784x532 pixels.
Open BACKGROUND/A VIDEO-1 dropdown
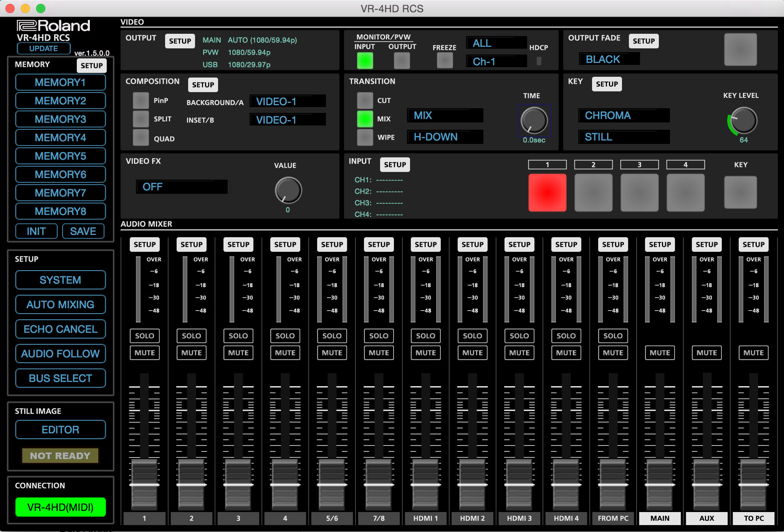tap(288, 101)
